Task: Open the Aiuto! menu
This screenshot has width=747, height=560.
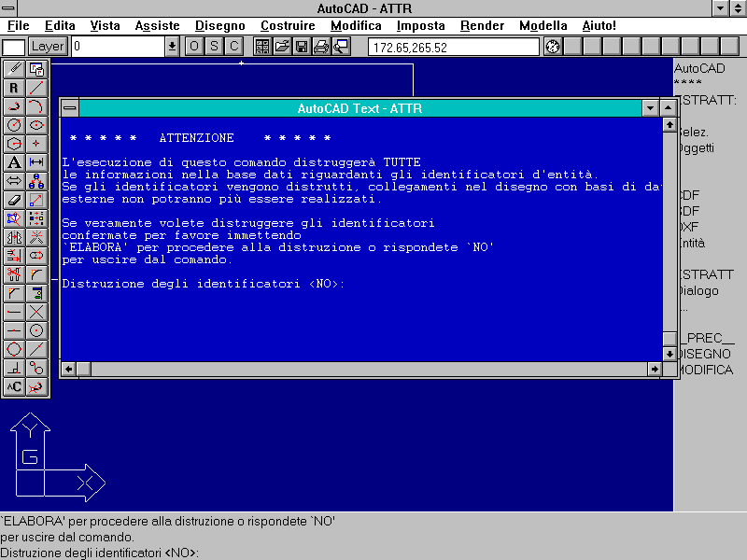Action: point(599,26)
